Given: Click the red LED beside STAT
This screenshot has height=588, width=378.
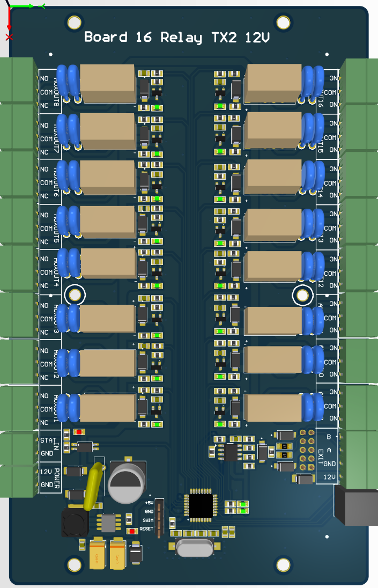Looking at the screenshot, I should 79,432.
